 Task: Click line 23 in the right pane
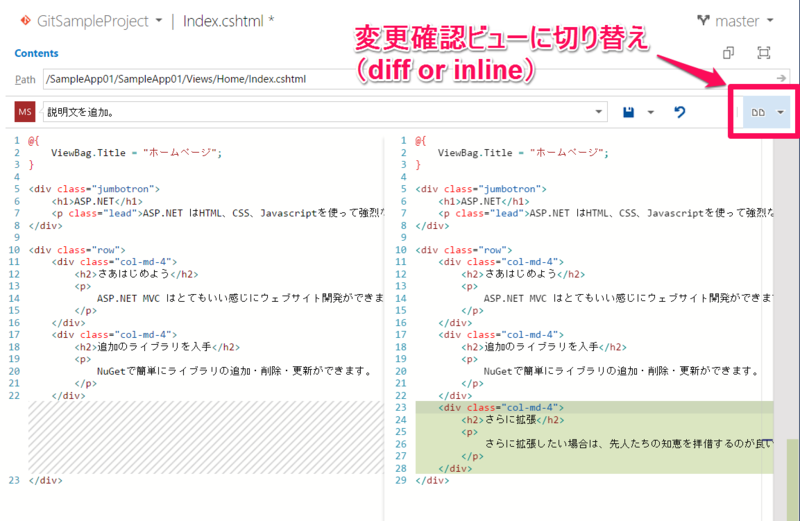tap(594, 407)
